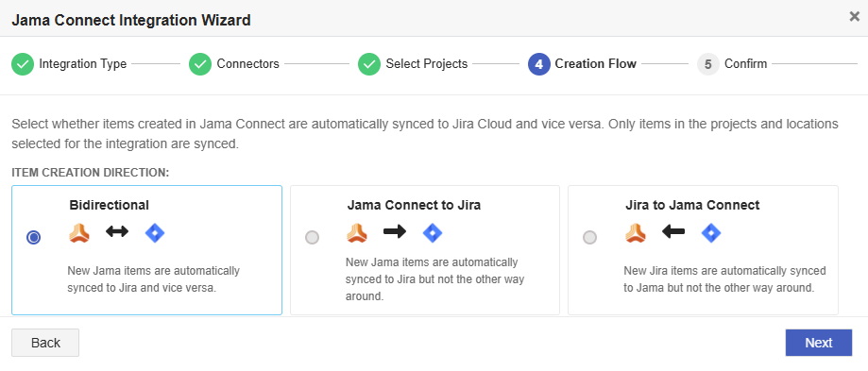Screen dimensions: 868x371
Task: Open the Select Projects step
Action: pyautogui.click(x=427, y=64)
